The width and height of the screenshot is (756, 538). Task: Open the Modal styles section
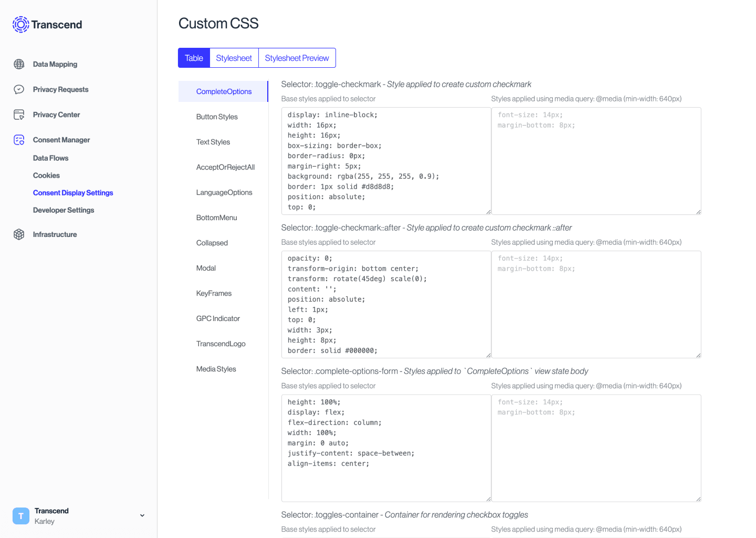pyautogui.click(x=206, y=268)
